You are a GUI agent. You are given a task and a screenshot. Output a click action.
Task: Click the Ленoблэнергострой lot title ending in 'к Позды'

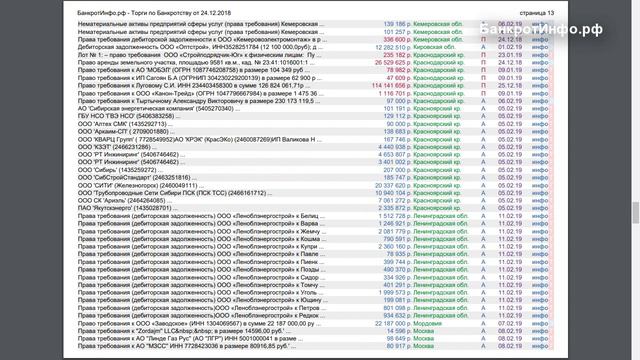click(202, 269)
